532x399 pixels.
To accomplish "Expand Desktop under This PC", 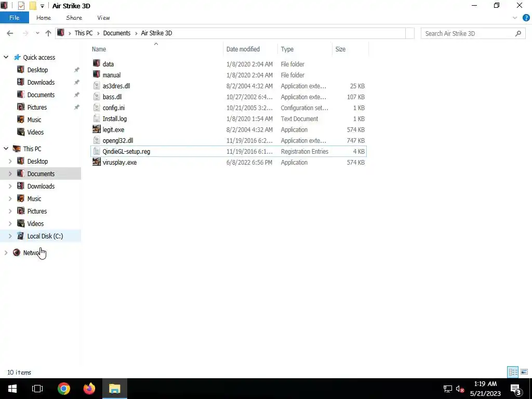I will pos(10,161).
